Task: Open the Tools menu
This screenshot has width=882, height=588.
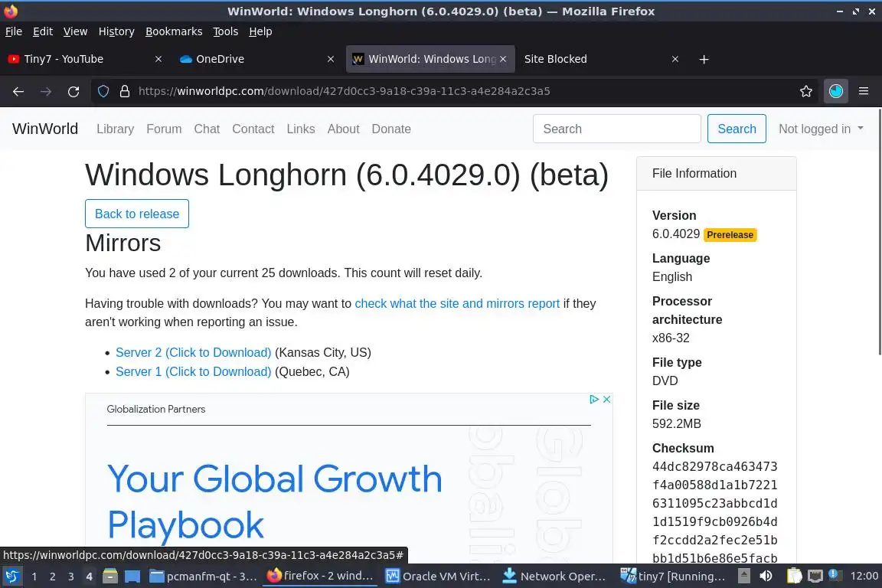Action: (226, 31)
